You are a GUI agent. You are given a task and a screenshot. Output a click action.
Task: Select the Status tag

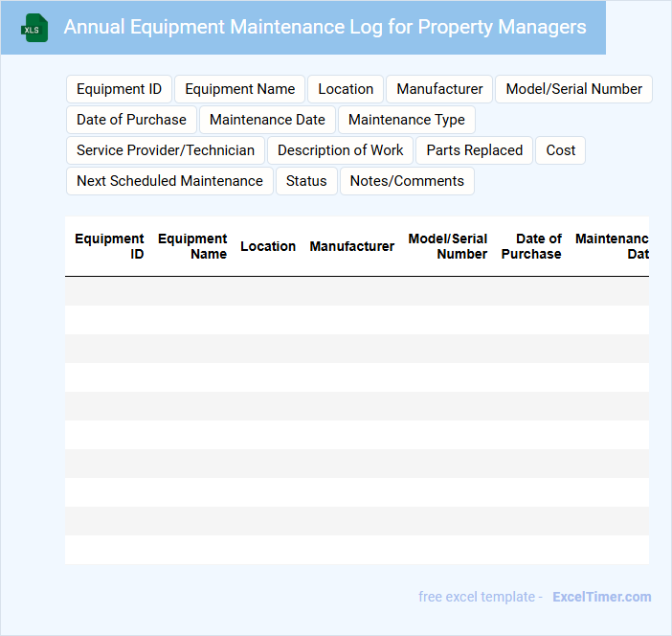306,181
